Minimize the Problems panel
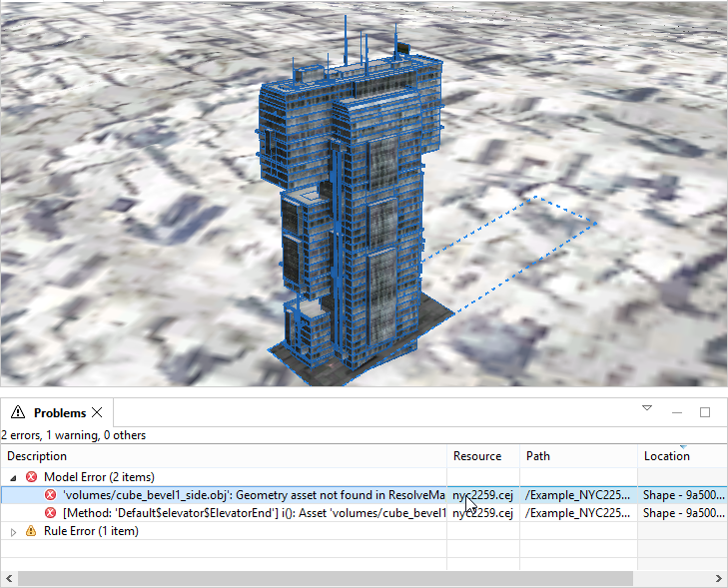This screenshot has width=728, height=588. pyautogui.click(x=676, y=412)
